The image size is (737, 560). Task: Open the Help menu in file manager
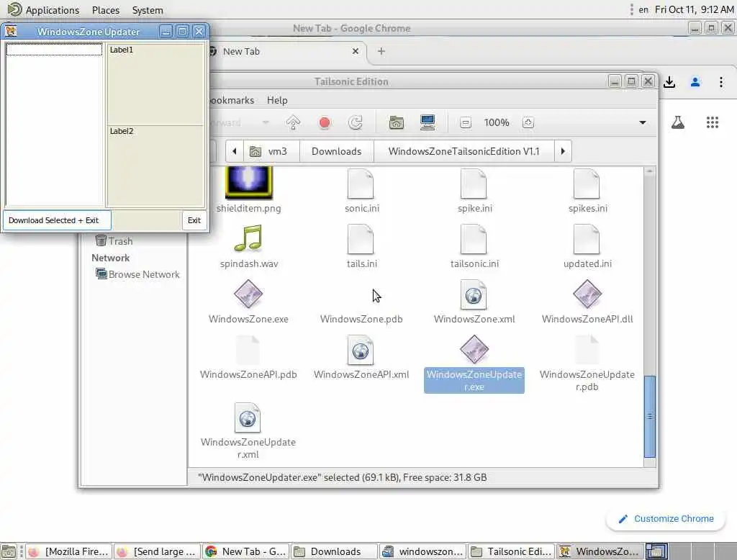point(277,100)
